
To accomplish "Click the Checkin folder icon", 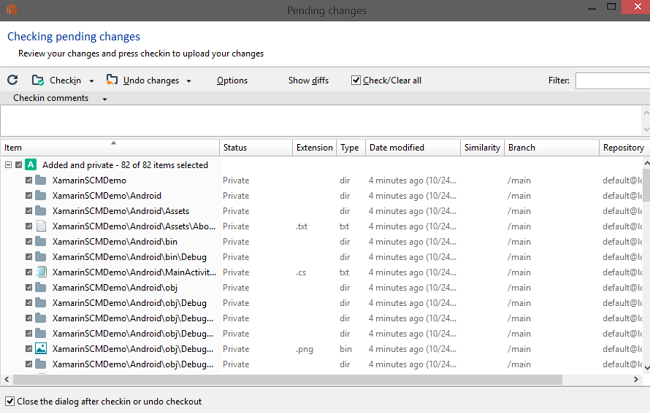I will click(x=38, y=80).
